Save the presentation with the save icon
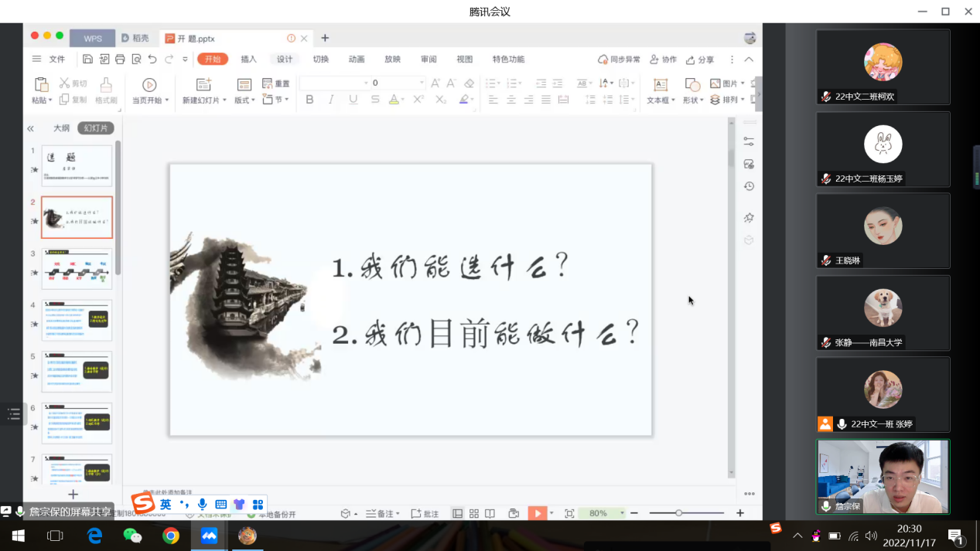Image resolution: width=980 pixels, height=551 pixels. pos(87,60)
